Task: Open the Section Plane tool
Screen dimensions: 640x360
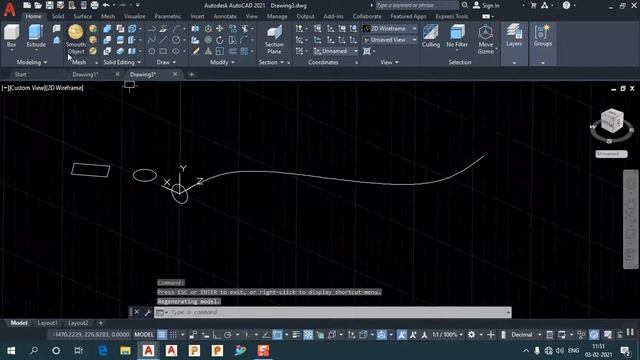Action: pyautogui.click(x=274, y=39)
